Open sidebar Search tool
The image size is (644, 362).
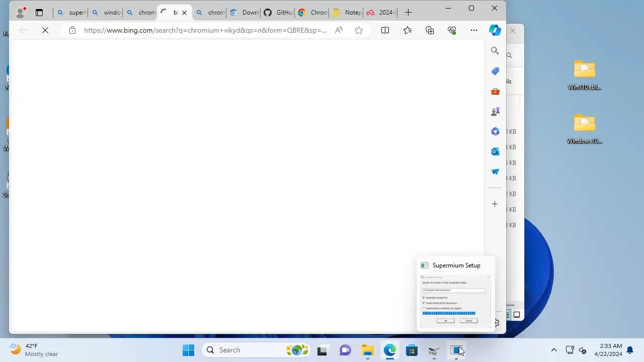click(x=495, y=51)
